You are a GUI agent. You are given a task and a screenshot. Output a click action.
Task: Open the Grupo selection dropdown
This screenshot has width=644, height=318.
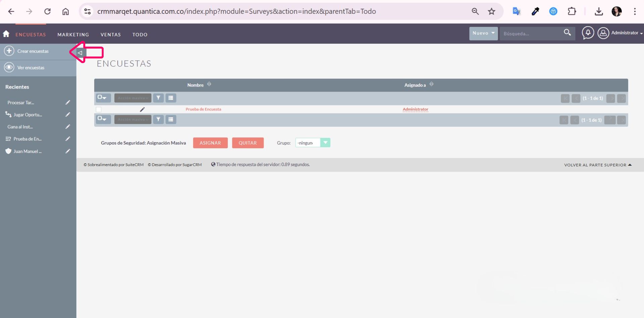click(325, 143)
